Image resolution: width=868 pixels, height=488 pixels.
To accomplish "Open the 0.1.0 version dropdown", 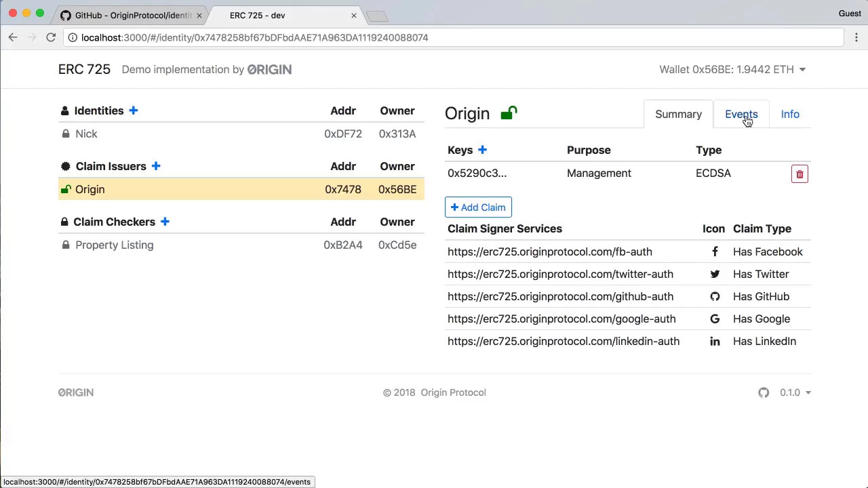I will pos(795,392).
